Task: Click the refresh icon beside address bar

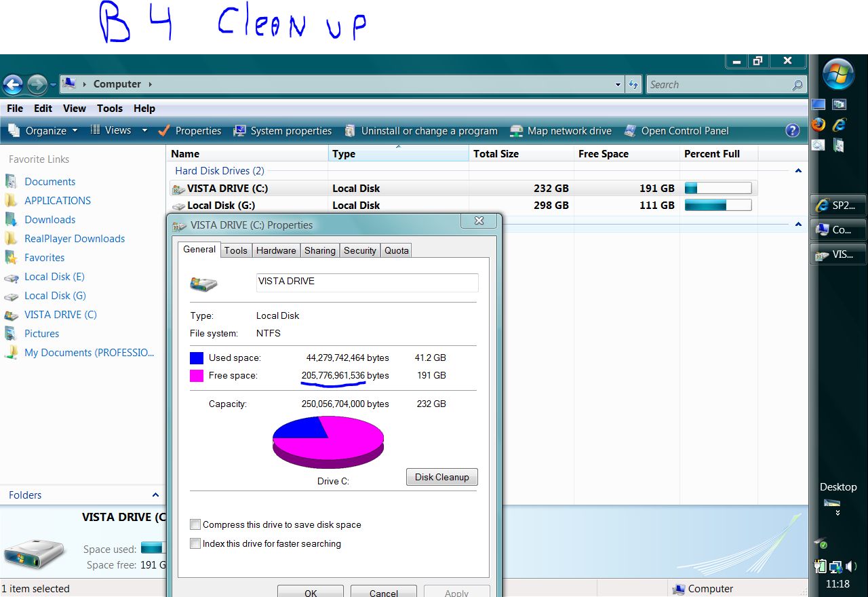Action: pyautogui.click(x=633, y=85)
